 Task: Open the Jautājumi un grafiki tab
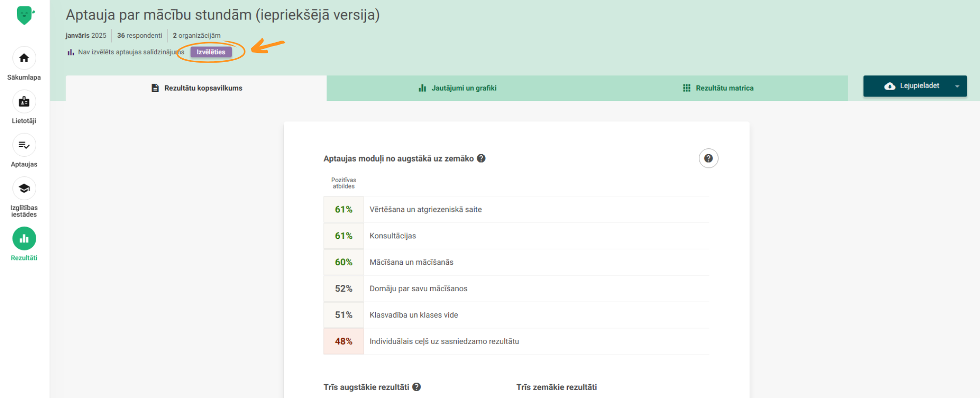(457, 88)
